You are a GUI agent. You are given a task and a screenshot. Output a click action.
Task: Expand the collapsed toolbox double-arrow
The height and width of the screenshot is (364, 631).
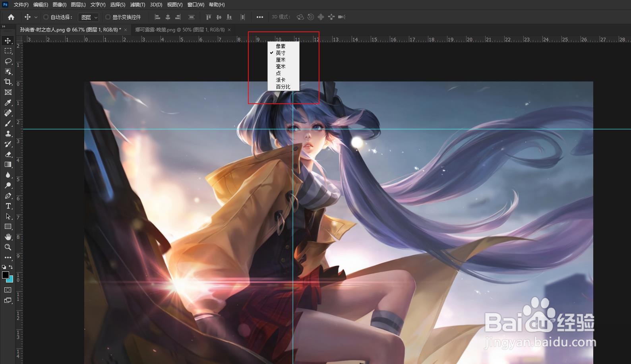[x=4, y=27]
